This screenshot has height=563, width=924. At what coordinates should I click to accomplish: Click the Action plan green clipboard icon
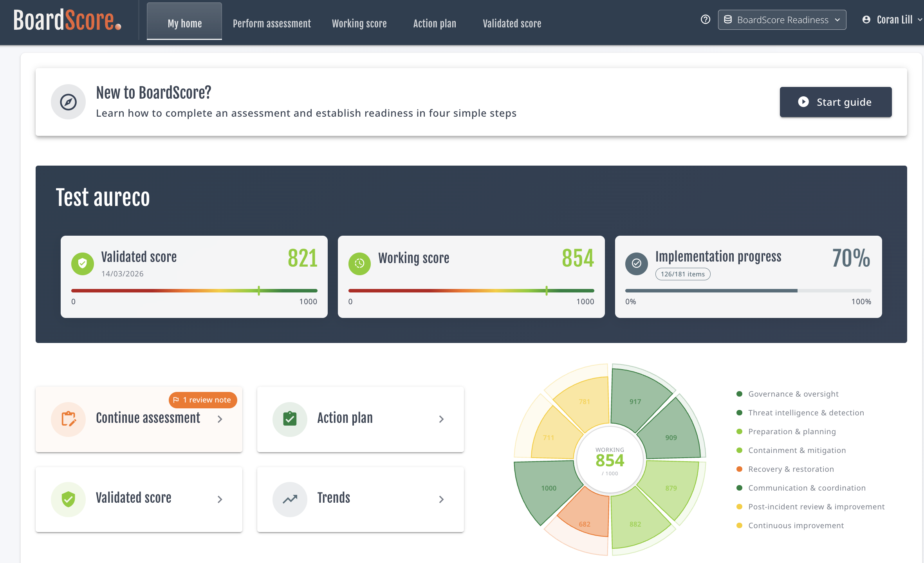[290, 419]
